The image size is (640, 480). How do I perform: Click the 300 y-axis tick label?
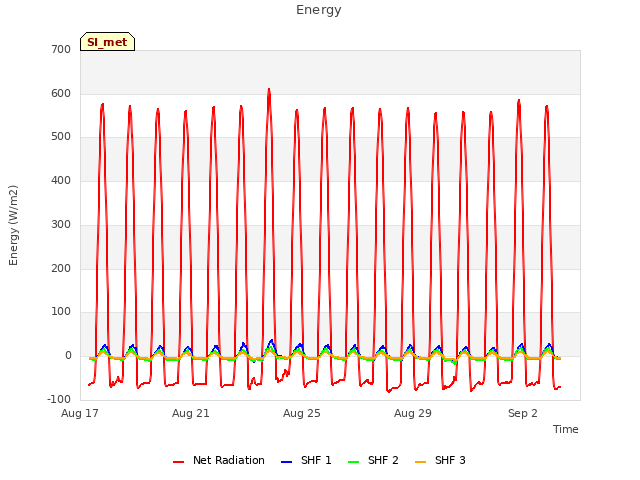tap(61, 224)
